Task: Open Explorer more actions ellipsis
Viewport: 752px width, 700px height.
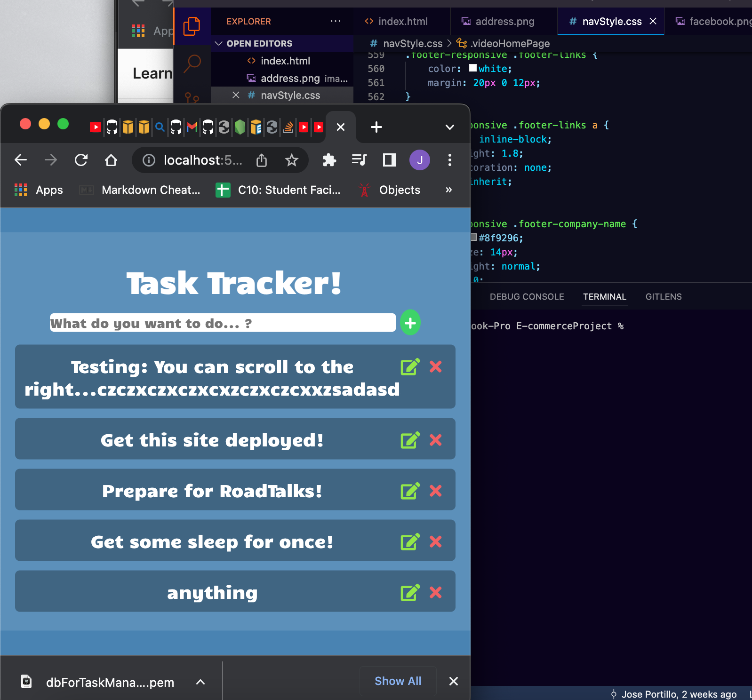Action: pyautogui.click(x=336, y=21)
